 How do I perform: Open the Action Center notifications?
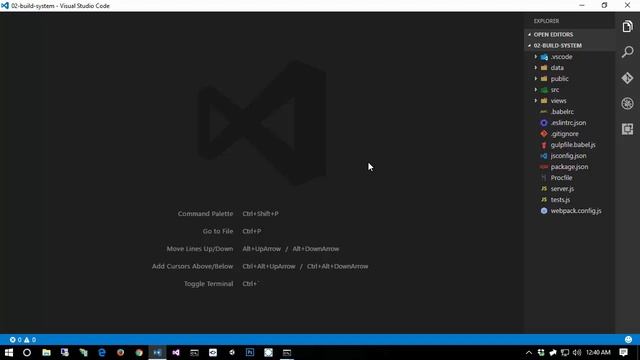[x=623, y=353]
